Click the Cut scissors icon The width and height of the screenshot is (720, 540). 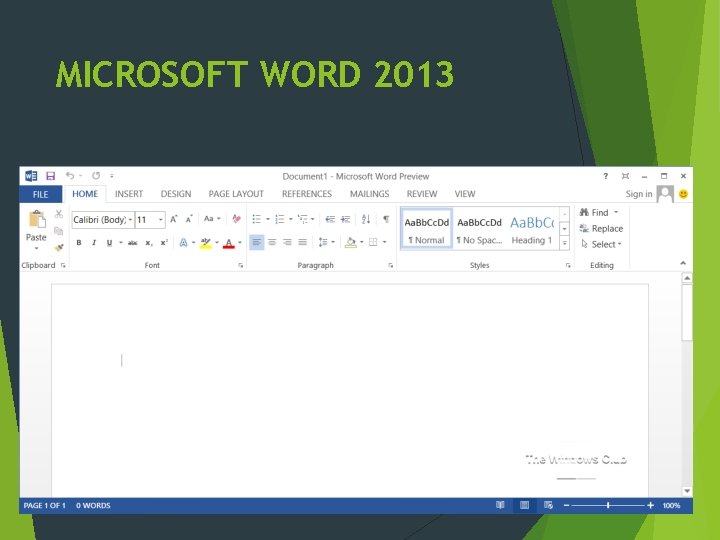tap(59, 214)
